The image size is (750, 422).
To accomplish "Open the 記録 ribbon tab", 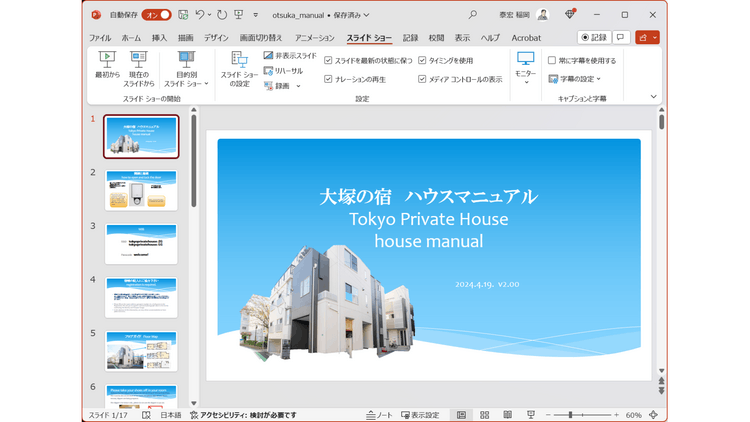I will [x=410, y=38].
